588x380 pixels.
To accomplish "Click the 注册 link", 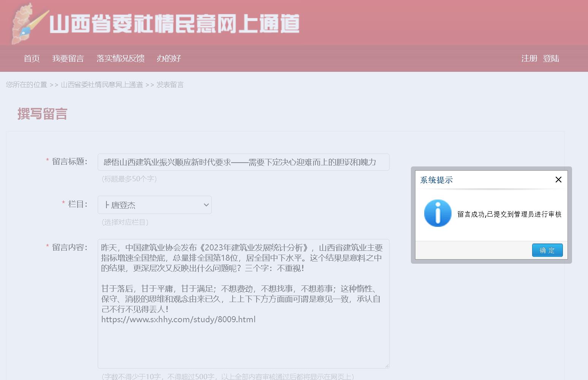I will (529, 59).
